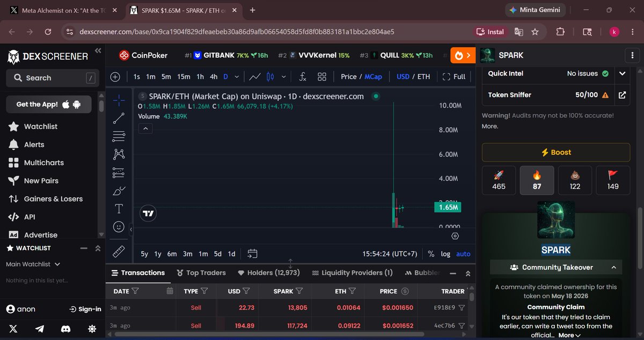The image size is (644, 340).
Task: Switch chart currency to ETH
Action: click(423, 77)
